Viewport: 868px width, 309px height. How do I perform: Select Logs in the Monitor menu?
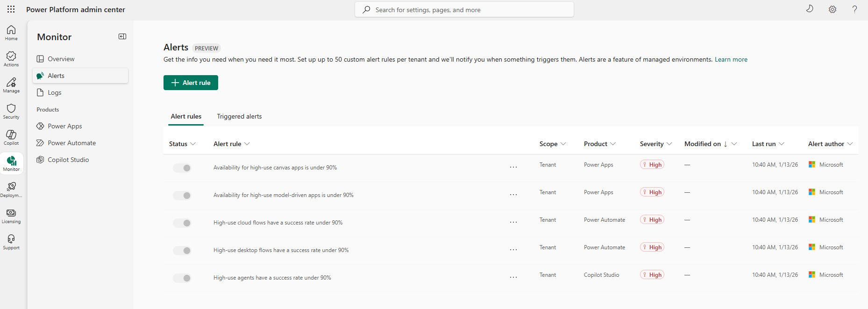55,92
